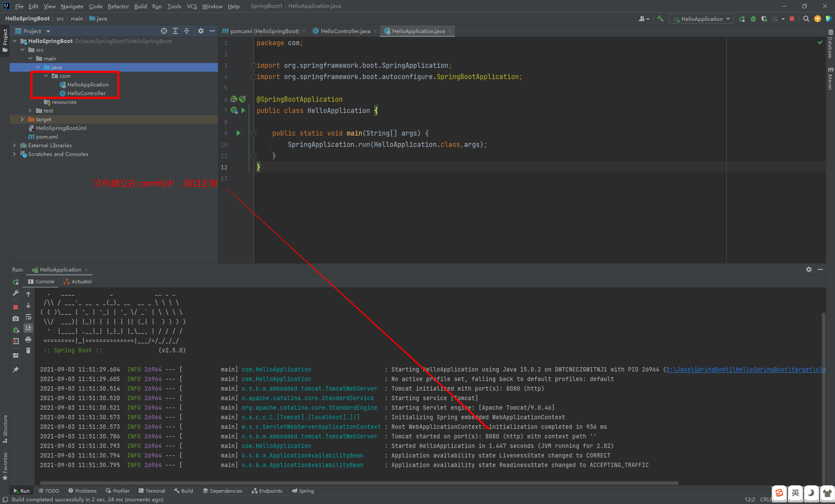Open target classes path link in console
The image size is (835, 504).
click(745, 369)
